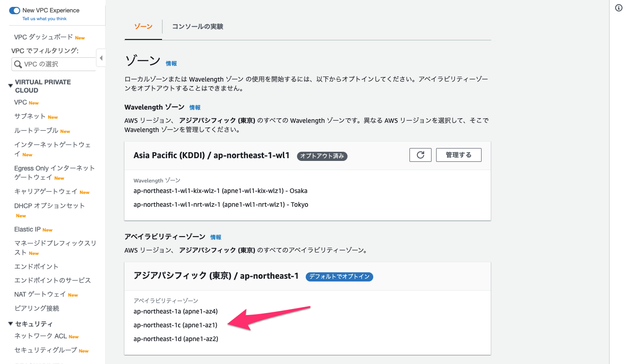The image size is (628, 364).
Task: Collapse the セキュリティ section
Action: (11, 324)
